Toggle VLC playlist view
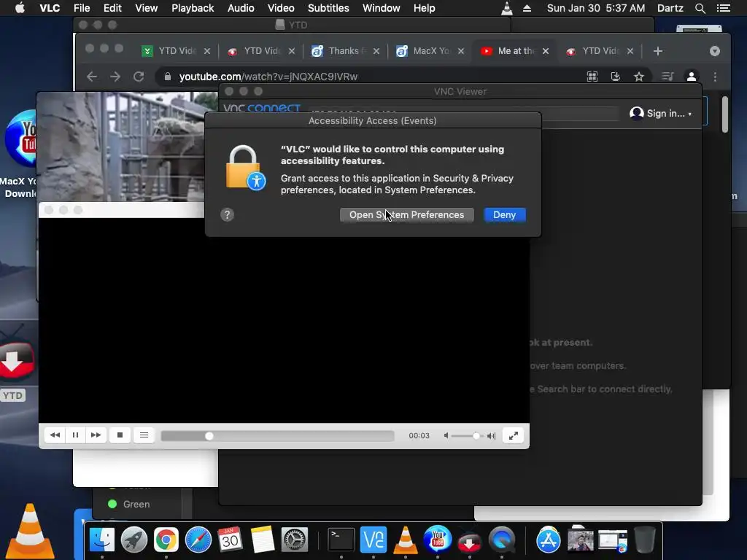The width and height of the screenshot is (747, 560). (144, 435)
